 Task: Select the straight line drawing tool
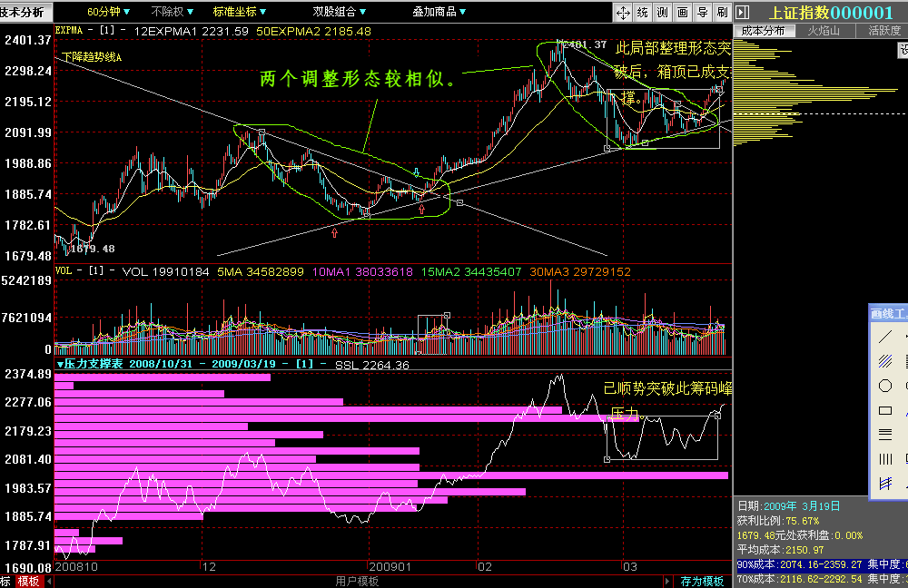885,337
